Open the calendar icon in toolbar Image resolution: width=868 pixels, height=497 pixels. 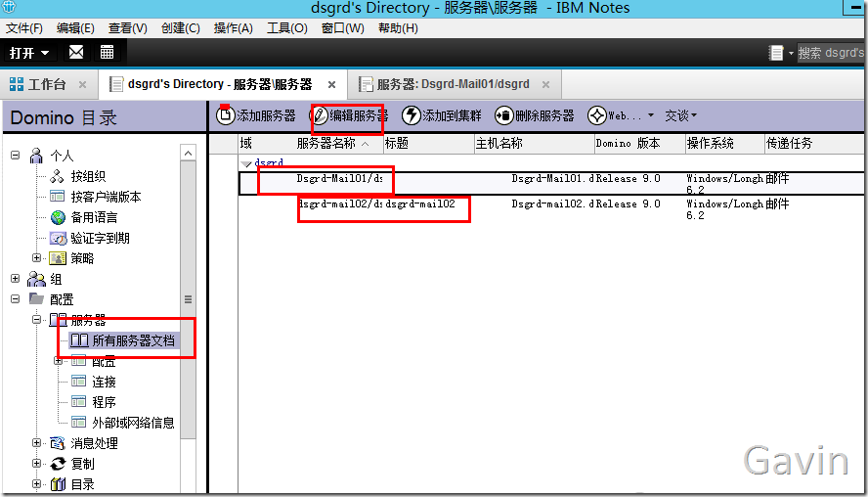tap(107, 53)
